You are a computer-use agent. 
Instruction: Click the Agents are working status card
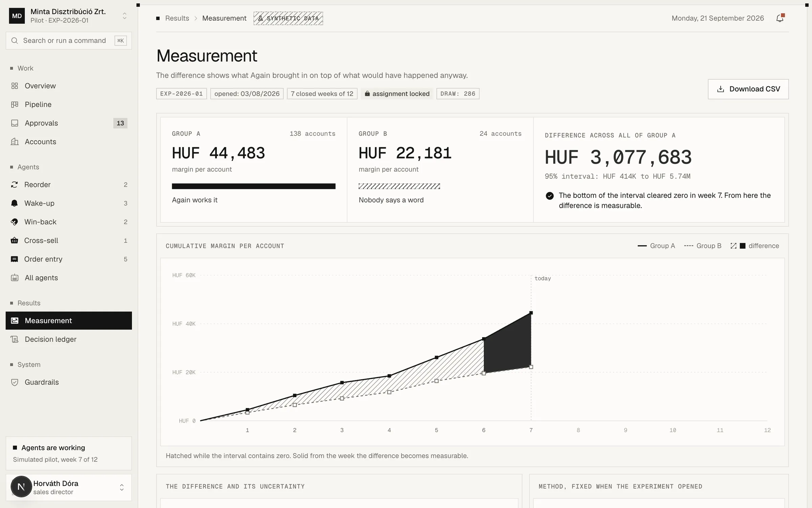(69, 453)
